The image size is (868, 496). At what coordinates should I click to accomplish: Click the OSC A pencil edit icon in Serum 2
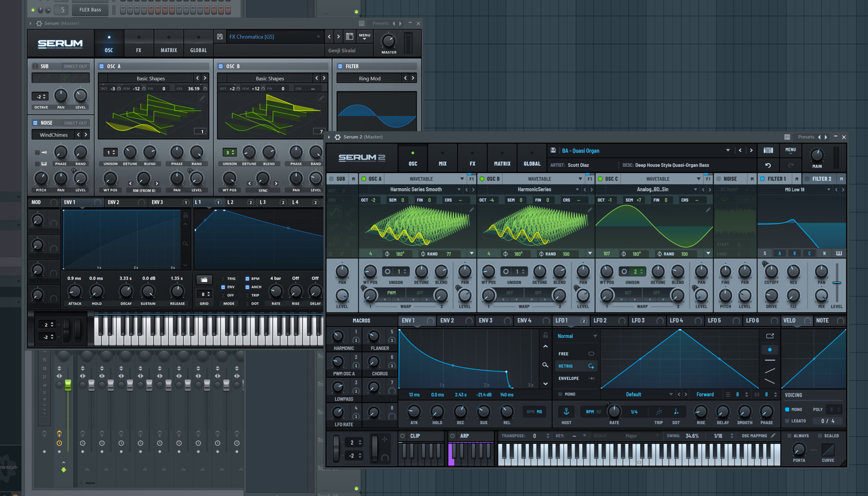[x=472, y=210]
